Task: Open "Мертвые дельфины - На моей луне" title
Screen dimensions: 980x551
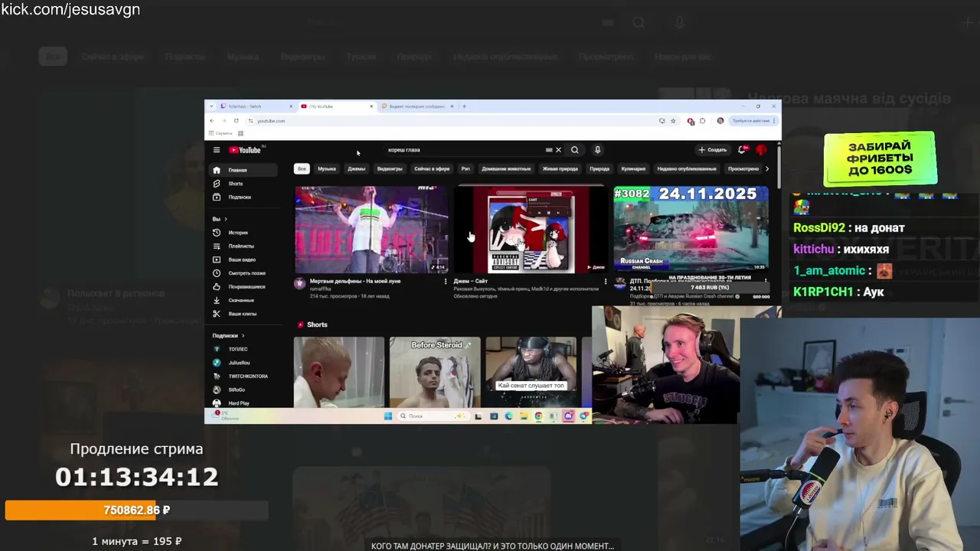Action: [x=355, y=281]
